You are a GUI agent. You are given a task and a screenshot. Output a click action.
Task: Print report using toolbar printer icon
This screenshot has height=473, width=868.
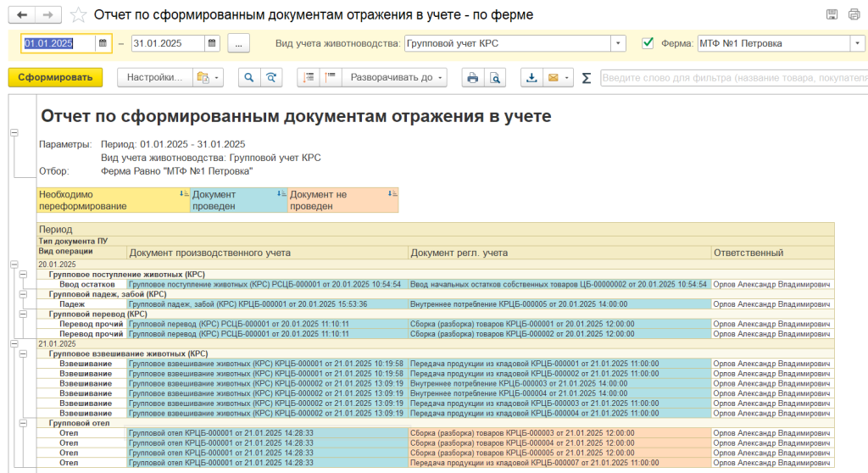coord(473,77)
